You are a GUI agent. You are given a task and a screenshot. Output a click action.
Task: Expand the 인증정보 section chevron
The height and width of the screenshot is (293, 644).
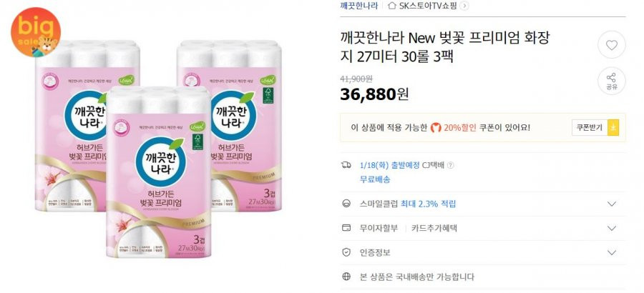click(612, 252)
